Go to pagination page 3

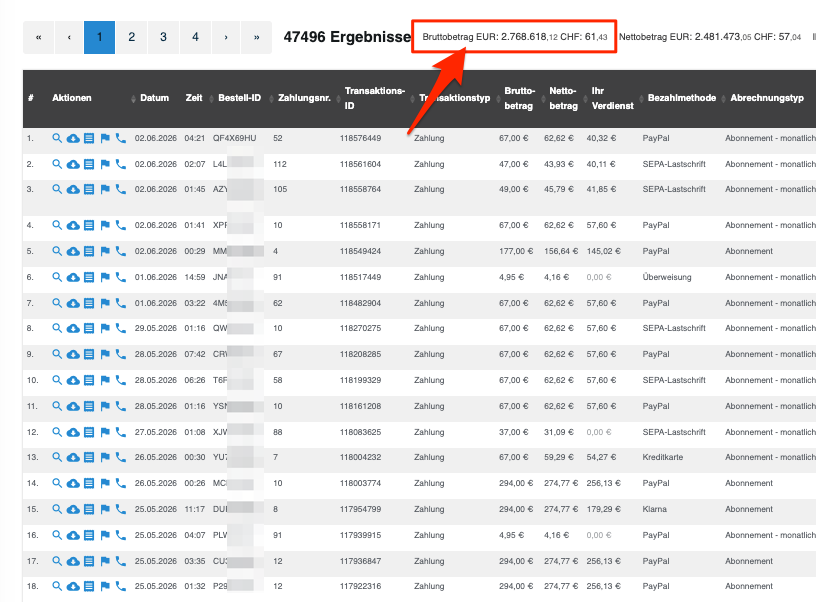pos(163,37)
